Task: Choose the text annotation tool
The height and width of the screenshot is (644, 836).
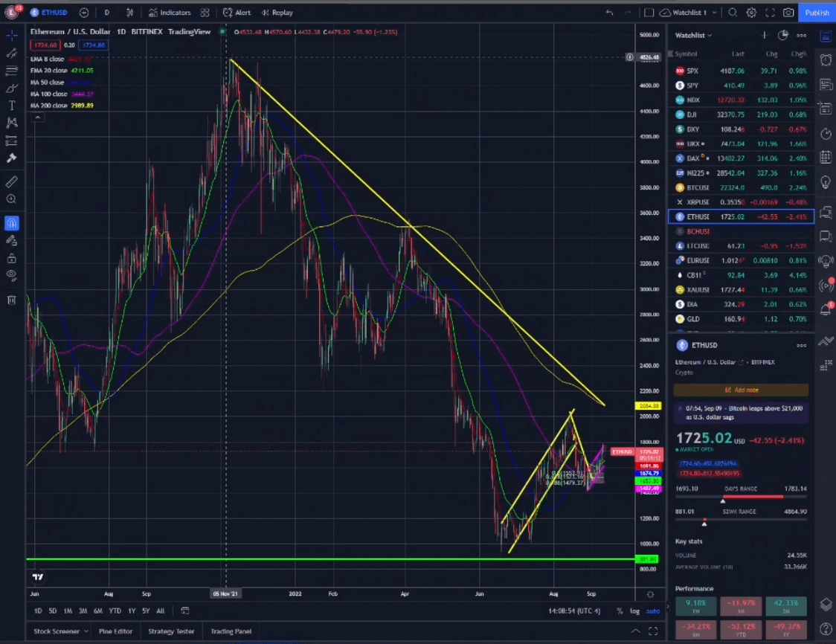Action: coord(12,105)
